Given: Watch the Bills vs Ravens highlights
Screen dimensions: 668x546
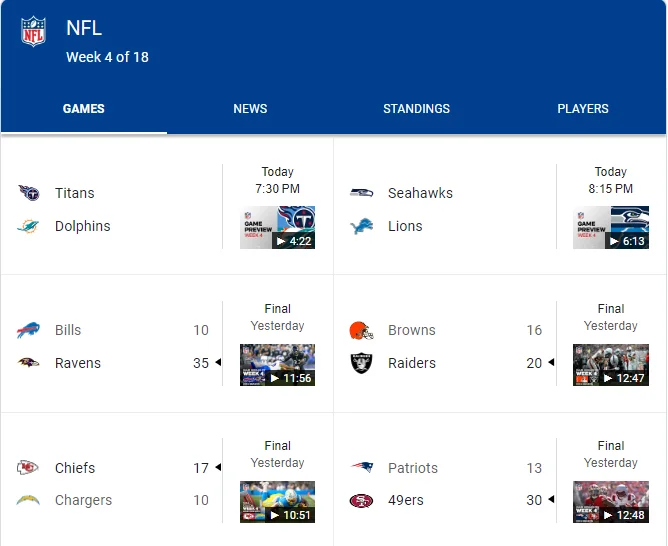Looking at the screenshot, I should tap(277, 365).
